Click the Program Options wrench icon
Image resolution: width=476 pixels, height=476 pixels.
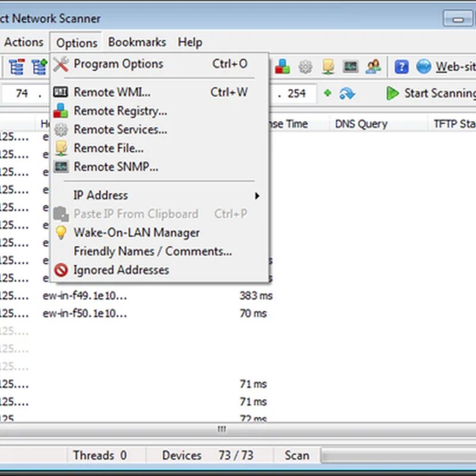[61, 64]
